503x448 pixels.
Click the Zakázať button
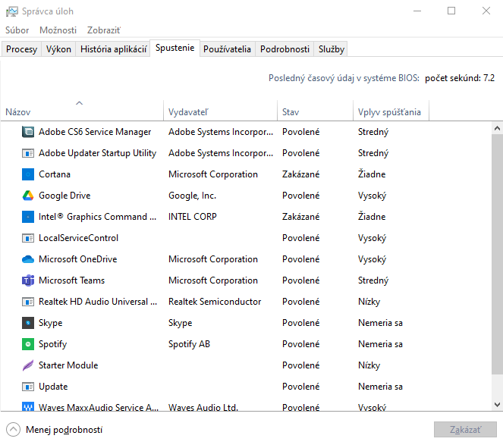[x=465, y=429]
